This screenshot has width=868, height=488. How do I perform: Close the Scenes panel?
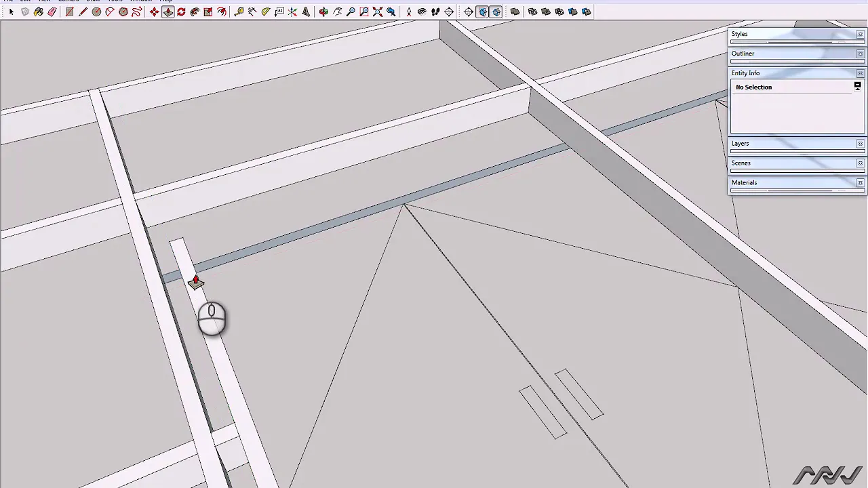[x=860, y=163]
